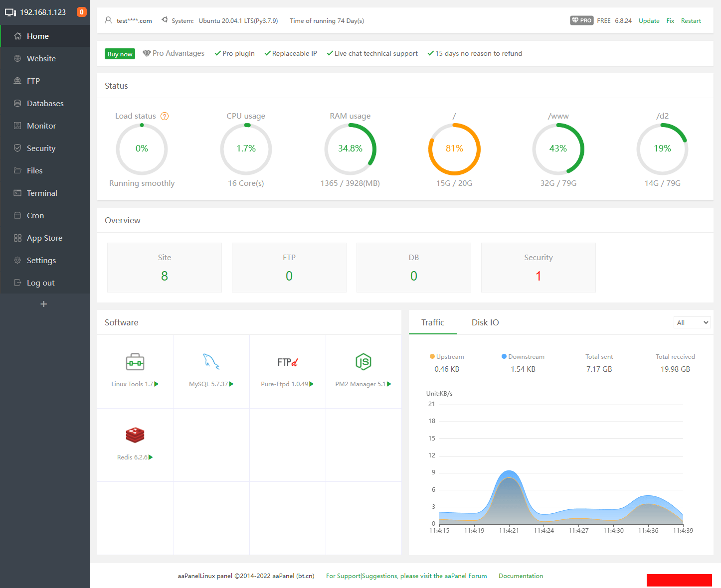Select Cron in the sidebar

(35, 215)
